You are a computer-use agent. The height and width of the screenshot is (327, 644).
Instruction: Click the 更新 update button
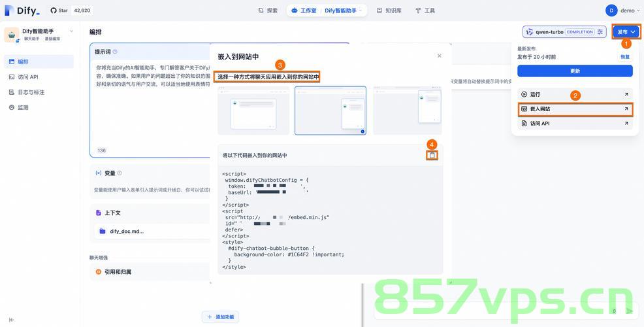tap(575, 71)
